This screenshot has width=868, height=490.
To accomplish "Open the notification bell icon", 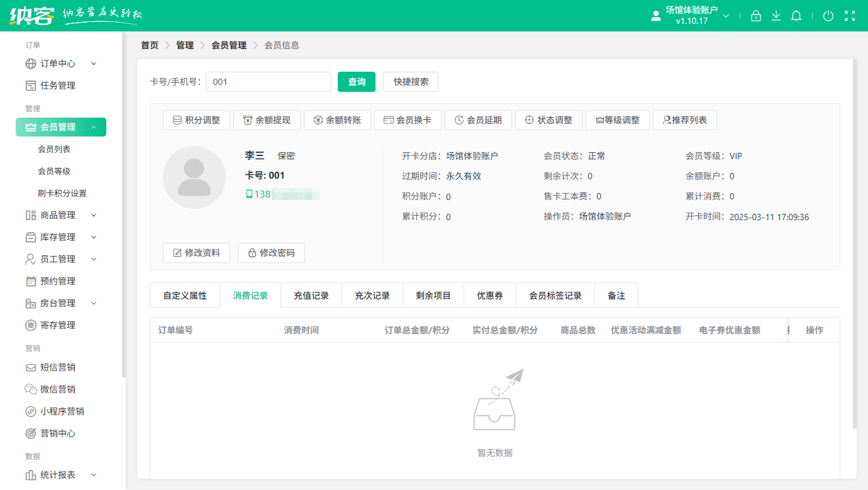I will point(796,16).
